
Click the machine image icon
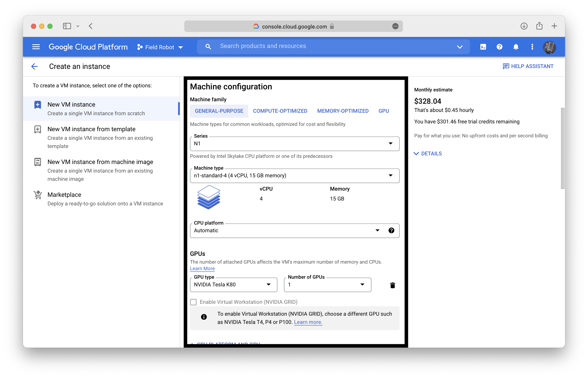37,162
